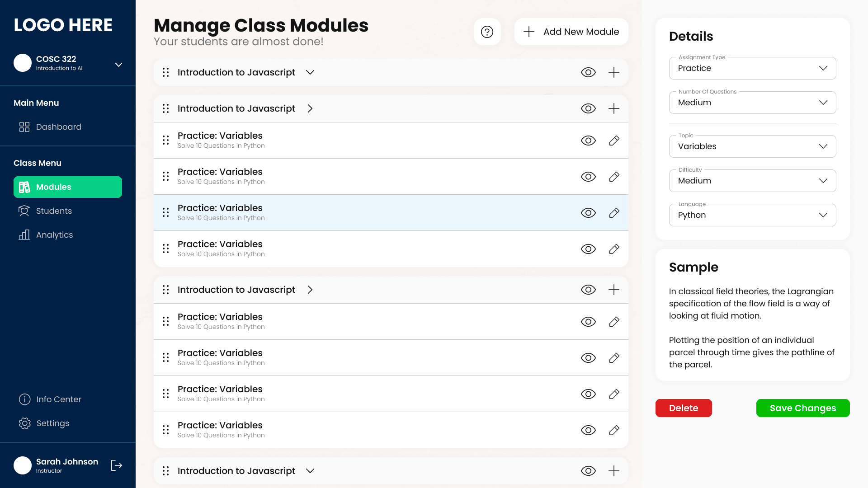Screen dimensions: 868x488
Task: Go to the Analytics page
Action: 54,235
